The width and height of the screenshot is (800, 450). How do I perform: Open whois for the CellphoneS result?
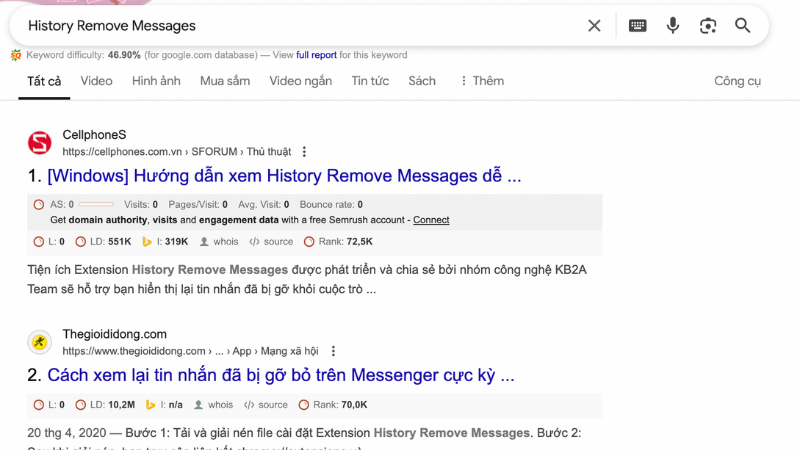219,242
